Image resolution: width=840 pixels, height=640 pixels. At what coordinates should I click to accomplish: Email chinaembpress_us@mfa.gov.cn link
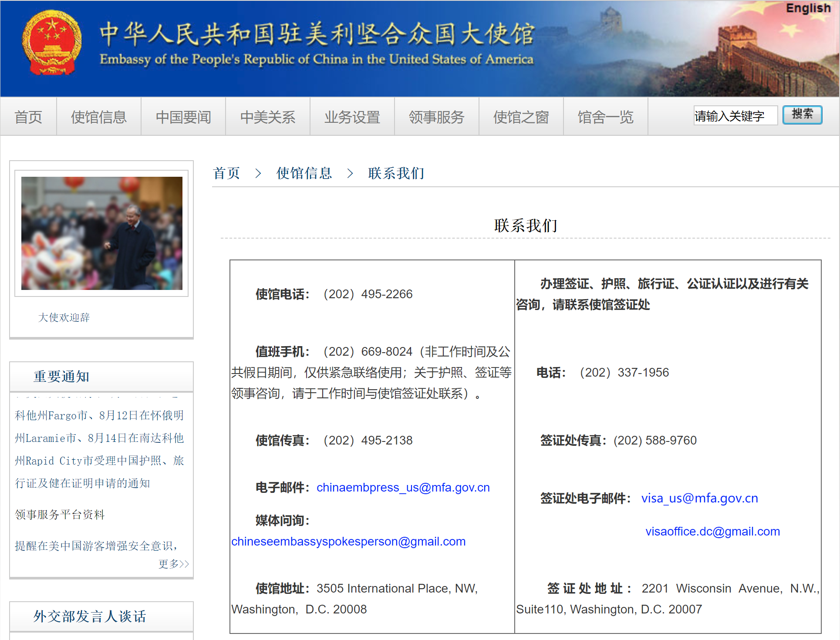click(x=403, y=488)
